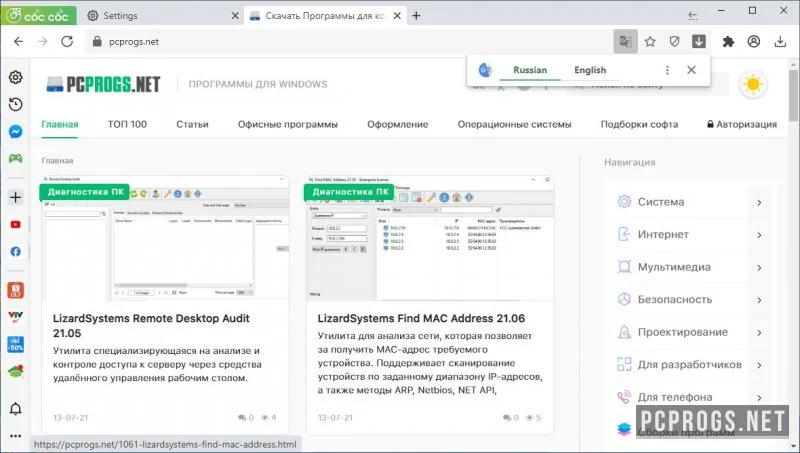Click the pcprogs.net address bar
Image resolution: width=800 pixels, height=453 pixels.
[349, 41]
